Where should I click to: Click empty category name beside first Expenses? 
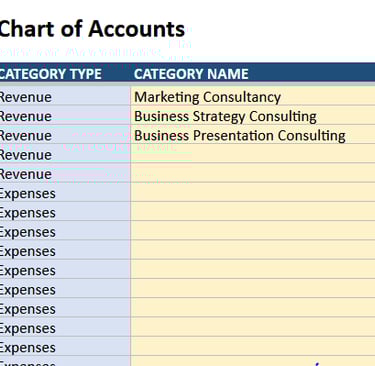tap(253, 193)
